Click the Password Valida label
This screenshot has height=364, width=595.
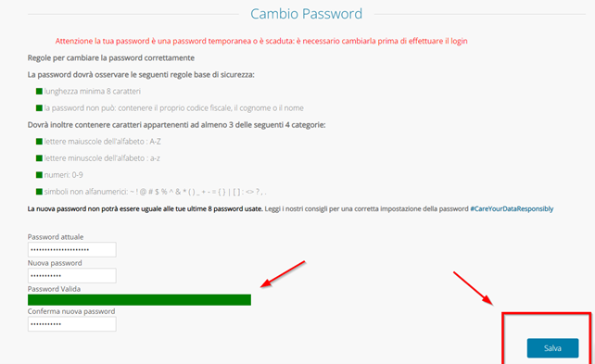coord(54,289)
